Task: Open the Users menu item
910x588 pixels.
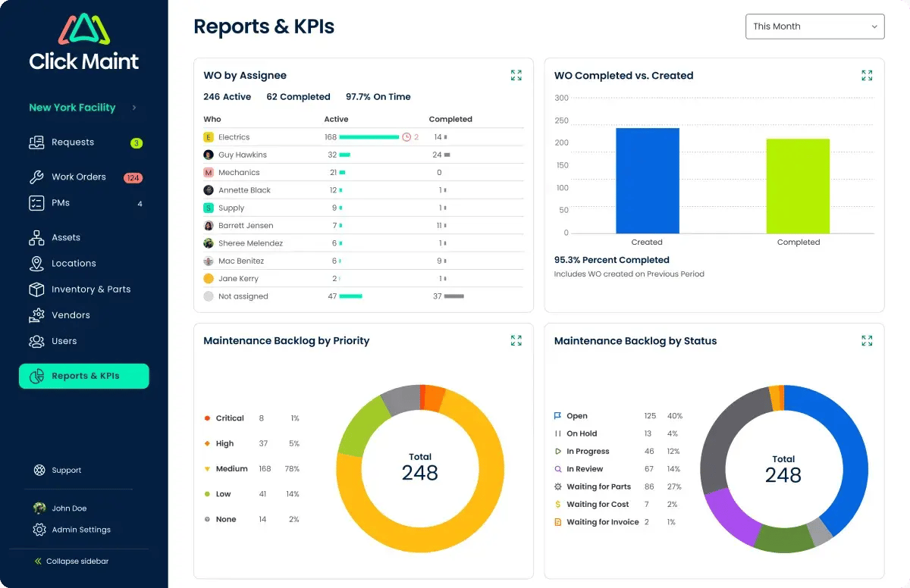Action: coord(64,341)
